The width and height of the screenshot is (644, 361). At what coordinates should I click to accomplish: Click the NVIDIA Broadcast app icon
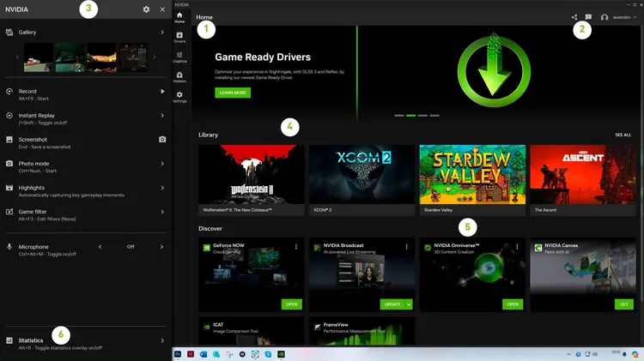coord(317,248)
